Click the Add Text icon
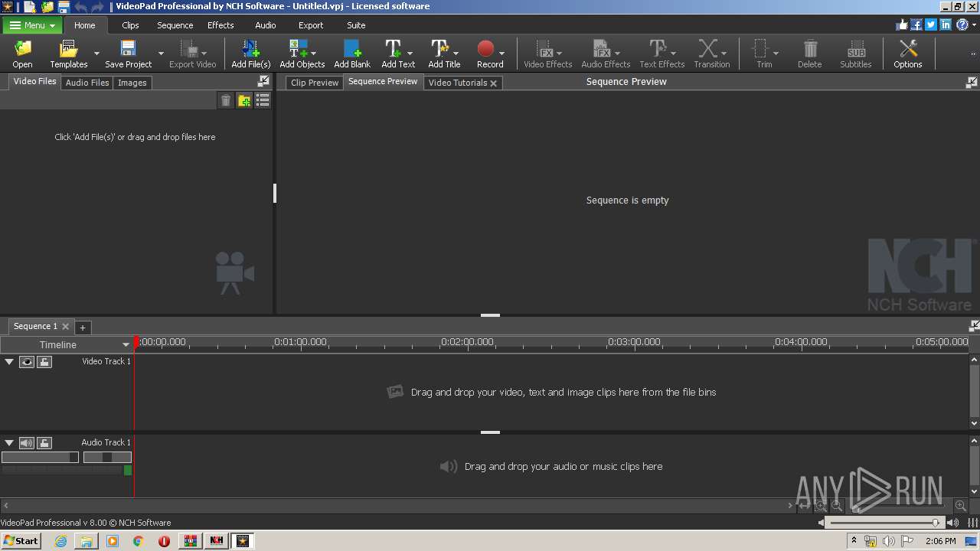This screenshot has height=551, width=980. 393,49
